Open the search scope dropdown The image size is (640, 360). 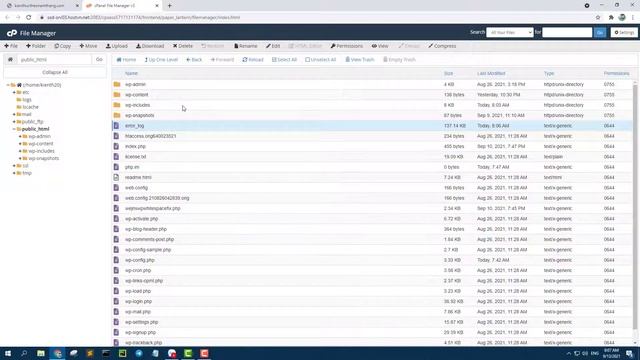[509, 32]
